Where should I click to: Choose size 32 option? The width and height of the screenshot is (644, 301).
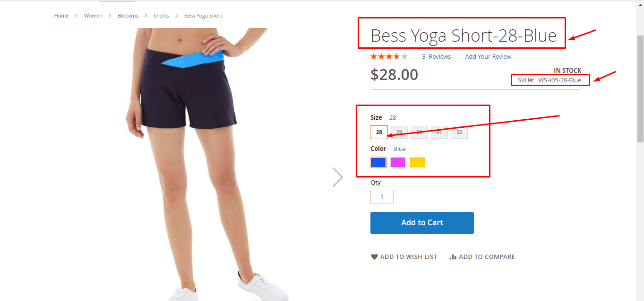tap(459, 132)
